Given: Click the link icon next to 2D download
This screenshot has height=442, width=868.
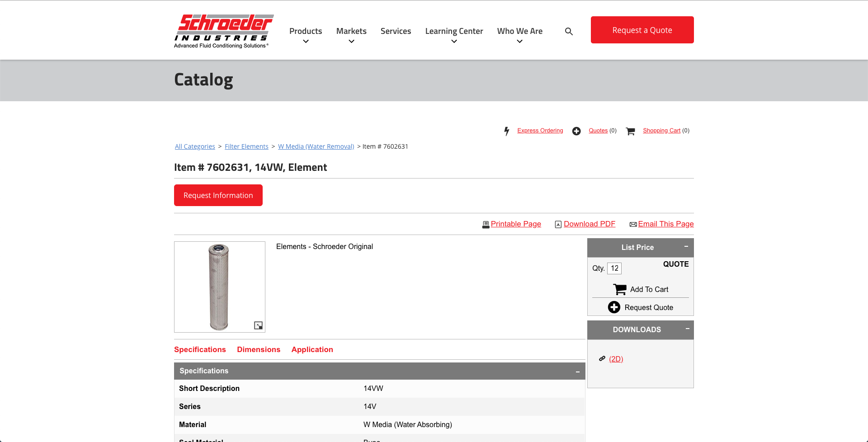Looking at the screenshot, I should 602,358.
